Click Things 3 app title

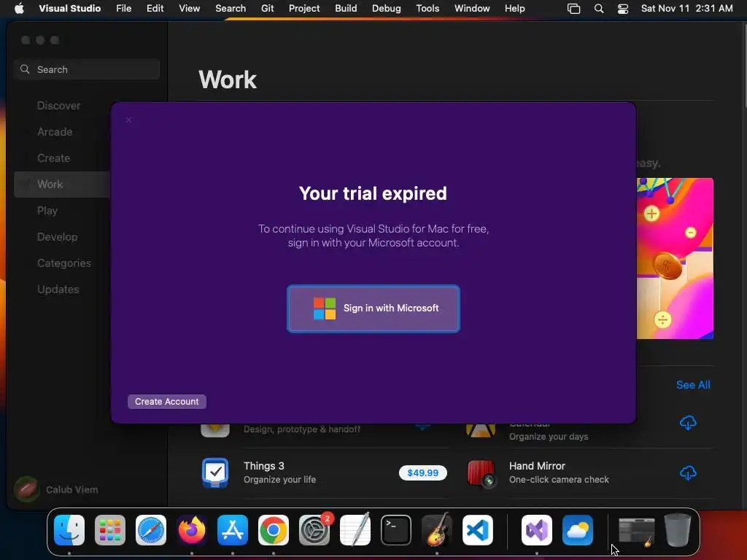pos(264,466)
